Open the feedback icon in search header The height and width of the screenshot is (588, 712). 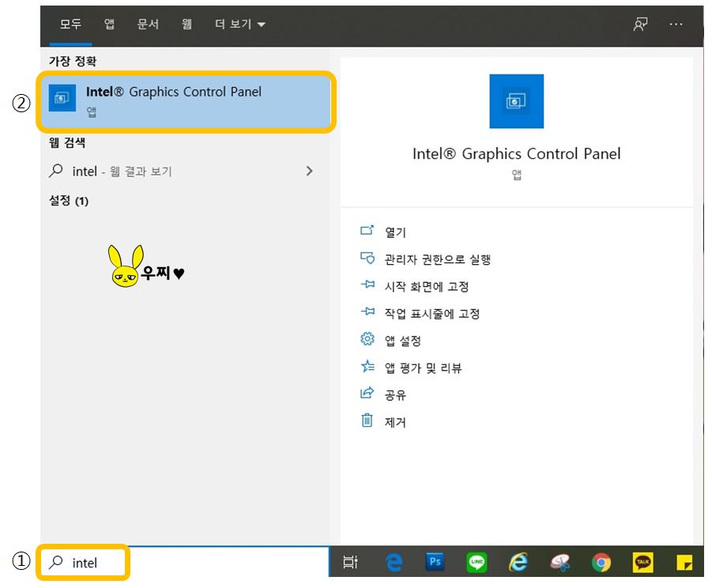click(640, 24)
